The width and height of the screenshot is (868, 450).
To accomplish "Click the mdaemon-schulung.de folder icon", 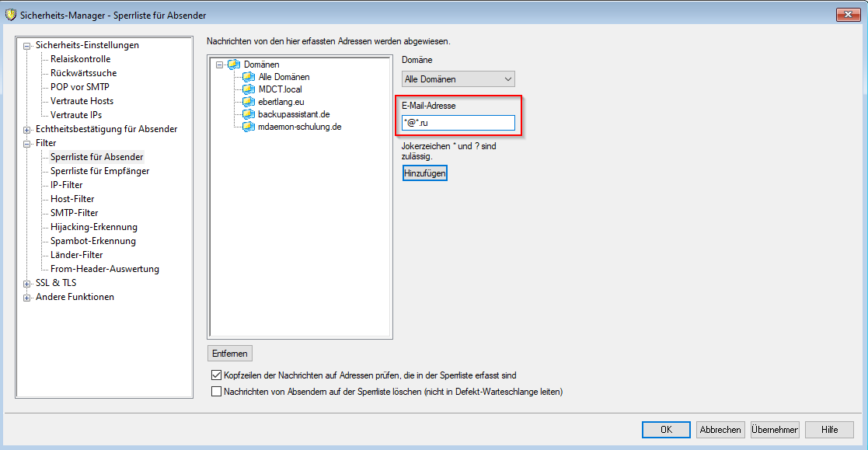I will [249, 127].
